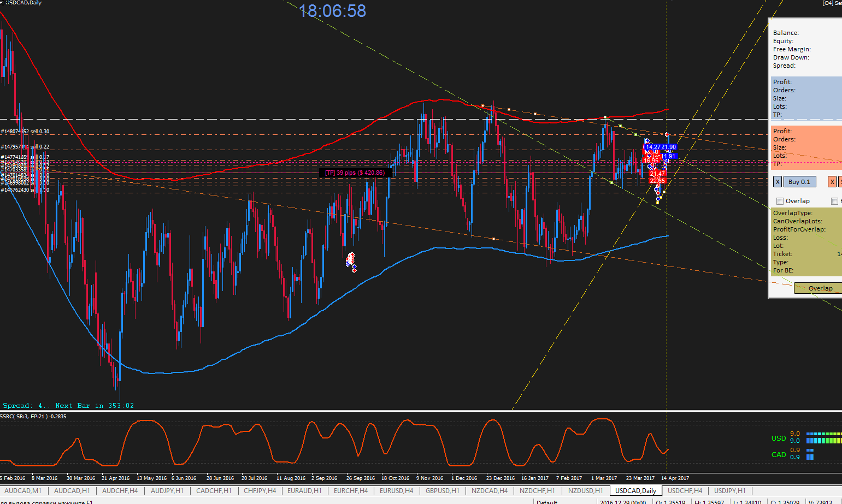The image size is (842, 504).
Task: Open the CHFJPY,H4 chart tab
Action: tap(260, 491)
